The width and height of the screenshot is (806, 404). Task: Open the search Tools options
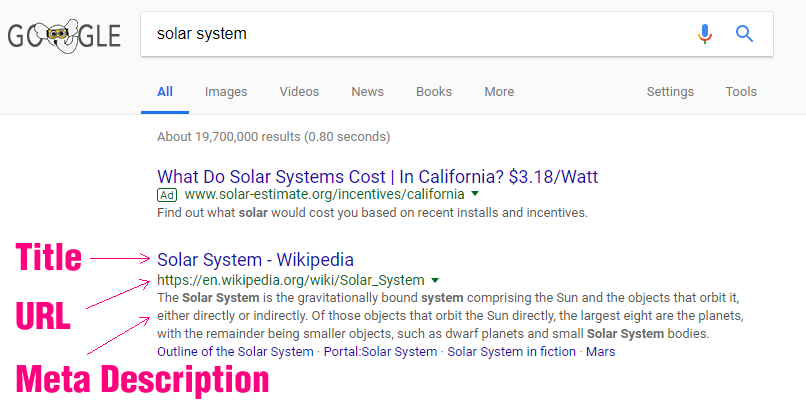coord(741,91)
